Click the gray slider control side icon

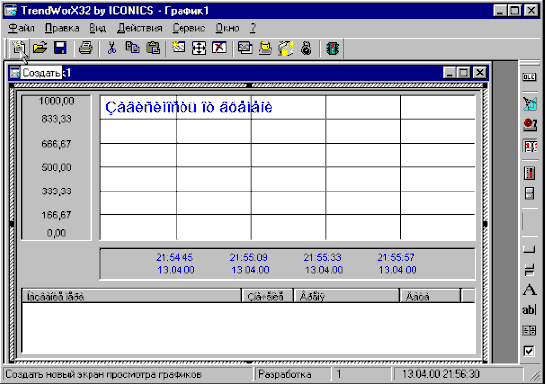pos(529,194)
